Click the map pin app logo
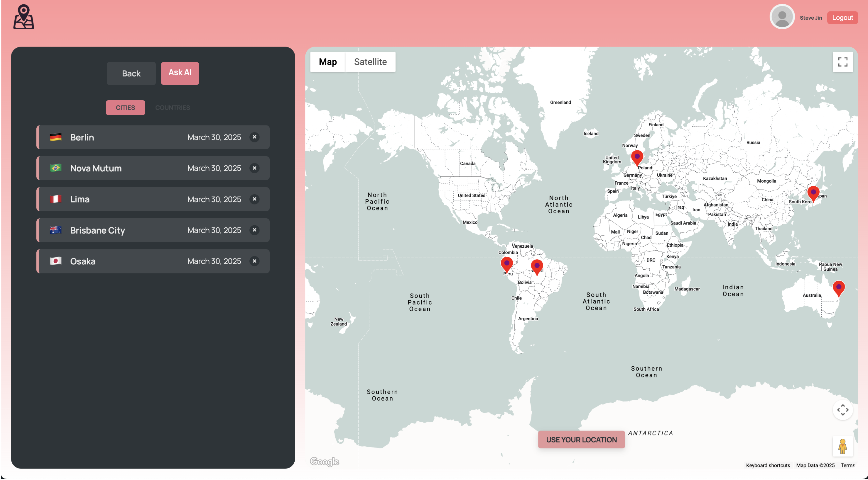 (x=23, y=17)
